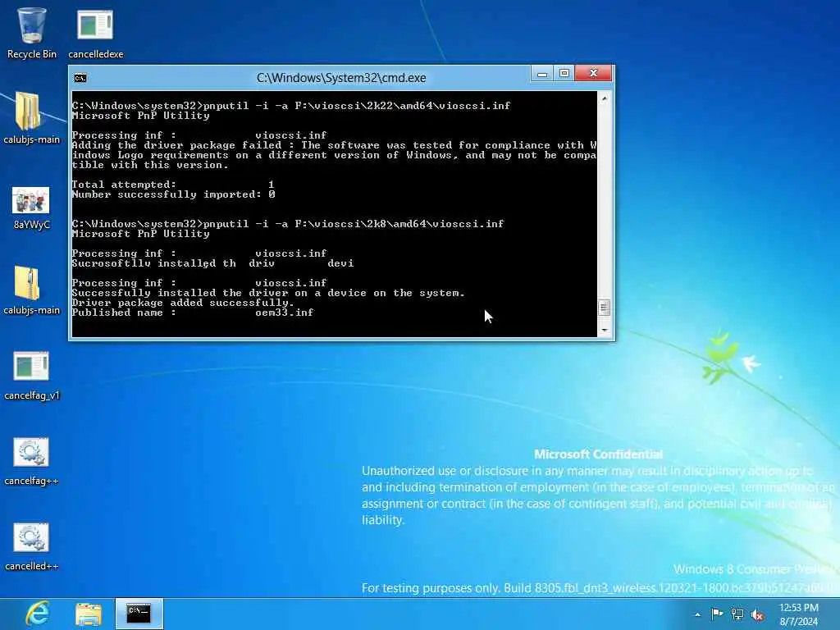This screenshot has width=840, height=630.
Task: Select the cancelledexe desktop icon
Action: [x=95, y=33]
